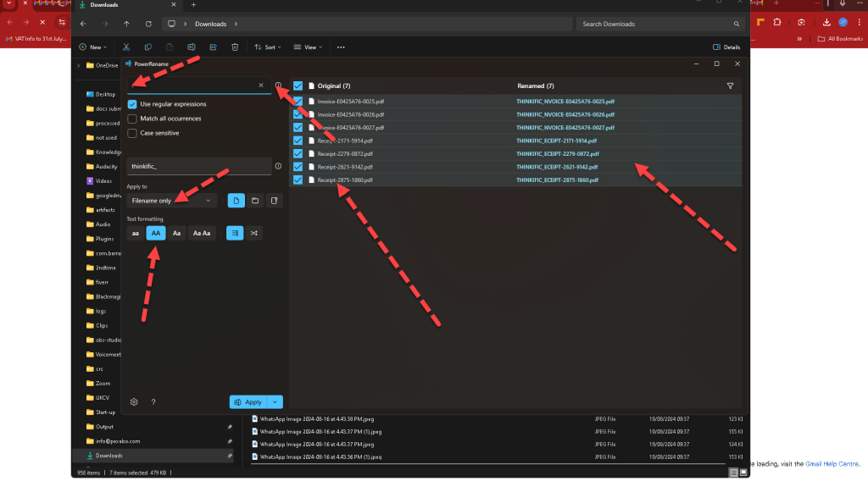Open browser downloads icon

[x=826, y=22]
